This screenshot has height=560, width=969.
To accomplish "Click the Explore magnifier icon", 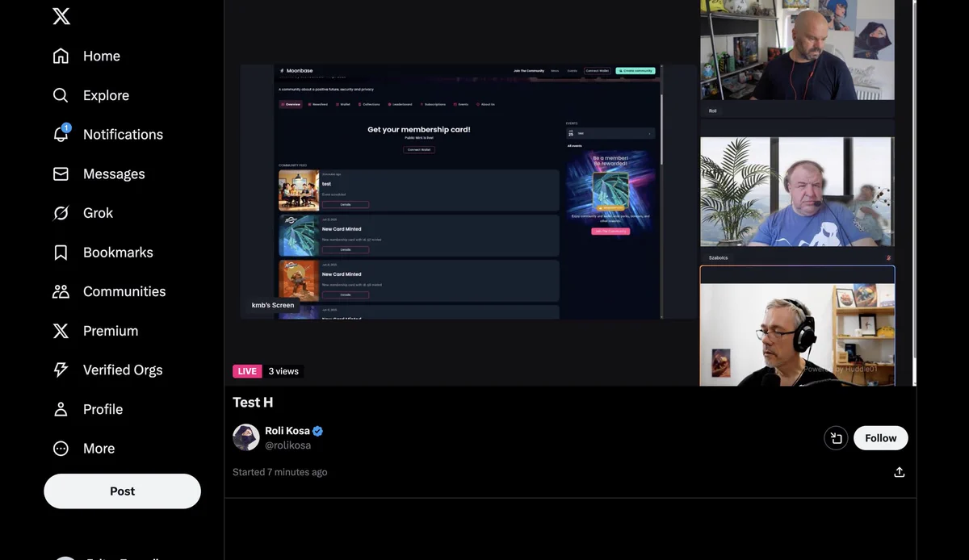I will point(61,95).
